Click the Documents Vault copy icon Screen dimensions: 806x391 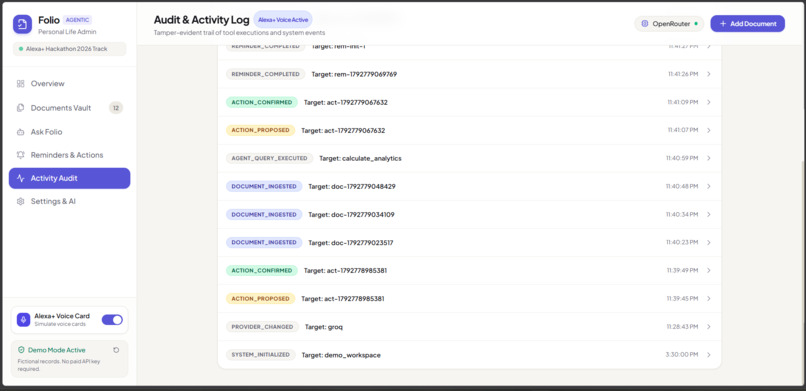pos(21,108)
